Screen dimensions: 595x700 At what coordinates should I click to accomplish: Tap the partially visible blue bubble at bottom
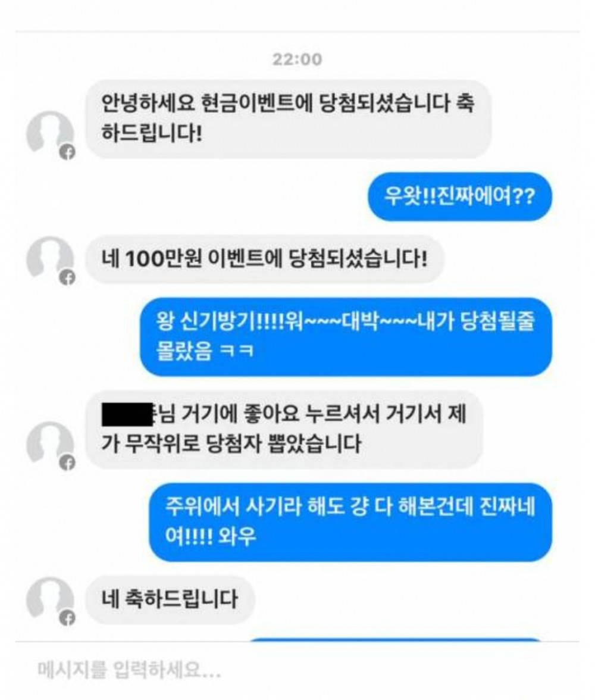pos(396,640)
